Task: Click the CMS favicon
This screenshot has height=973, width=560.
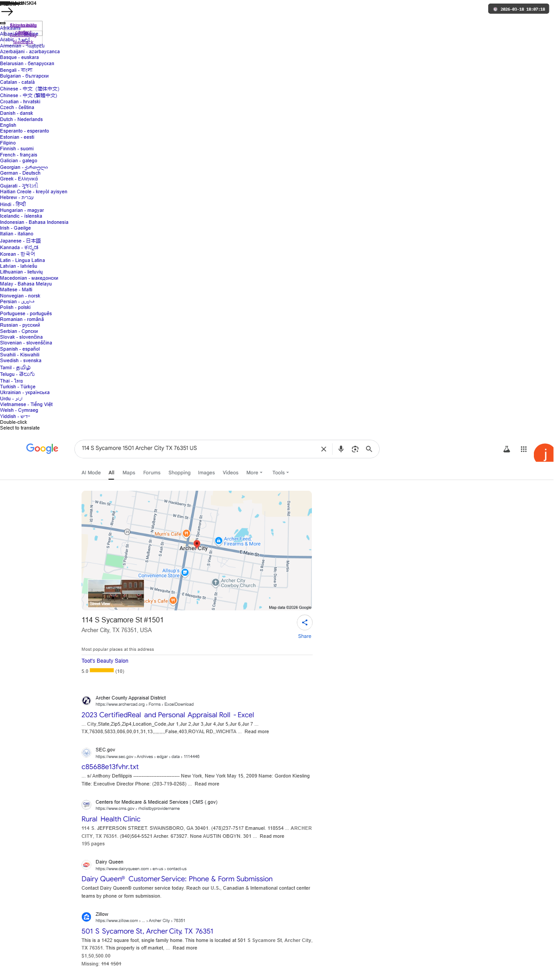Action: click(x=86, y=805)
